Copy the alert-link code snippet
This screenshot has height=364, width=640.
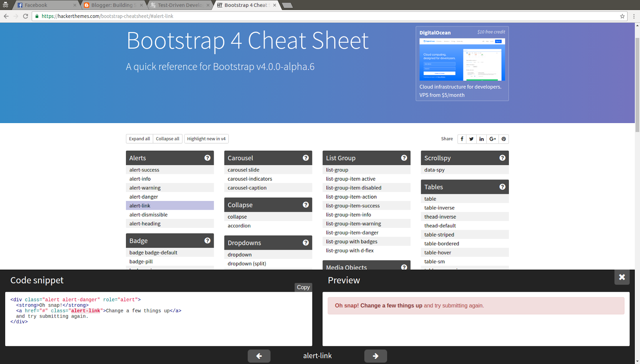click(x=303, y=287)
